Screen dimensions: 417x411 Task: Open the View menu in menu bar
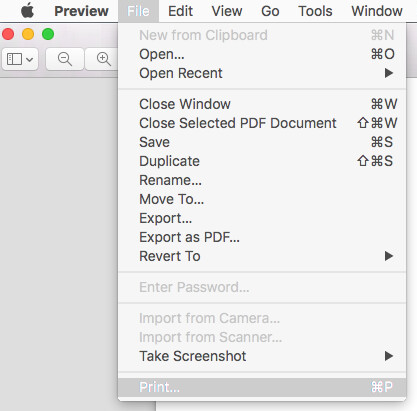click(x=227, y=11)
